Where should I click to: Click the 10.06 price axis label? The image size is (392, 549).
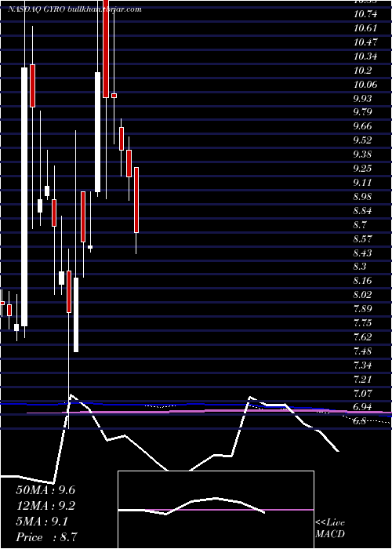tap(365, 85)
